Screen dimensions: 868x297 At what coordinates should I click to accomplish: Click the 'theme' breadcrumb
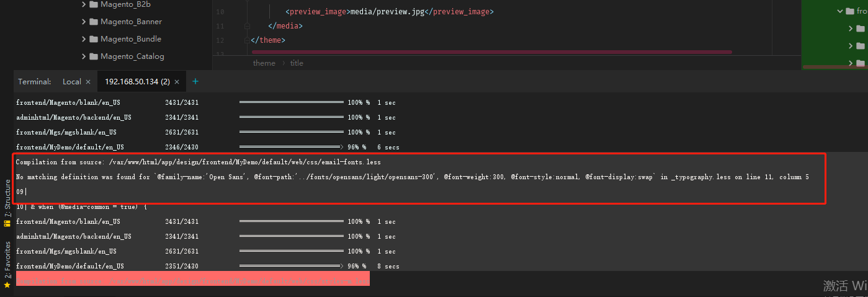pos(264,63)
